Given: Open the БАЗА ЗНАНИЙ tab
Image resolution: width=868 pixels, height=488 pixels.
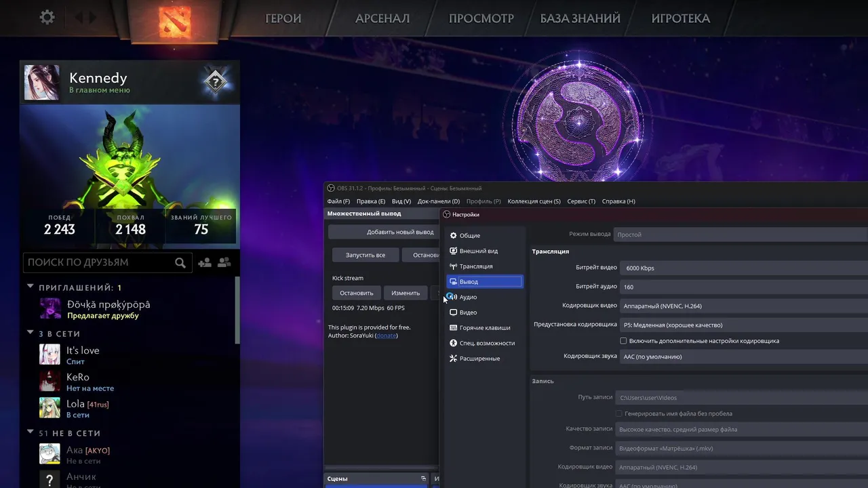Looking at the screenshot, I should [580, 18].
